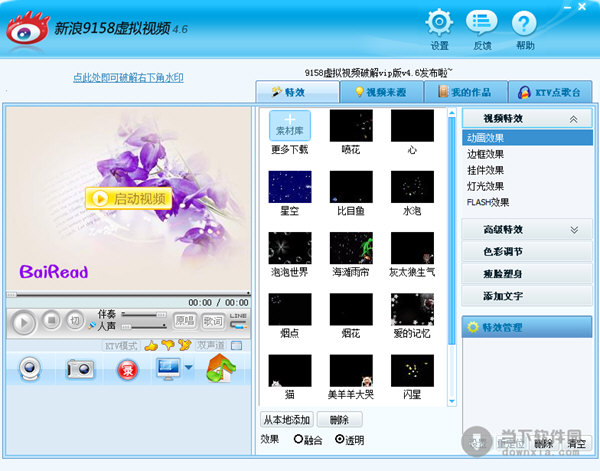Click the webcam icon in bottom toolbar
Viewport: 600px width, 471px height.
[x=30, y=368]
